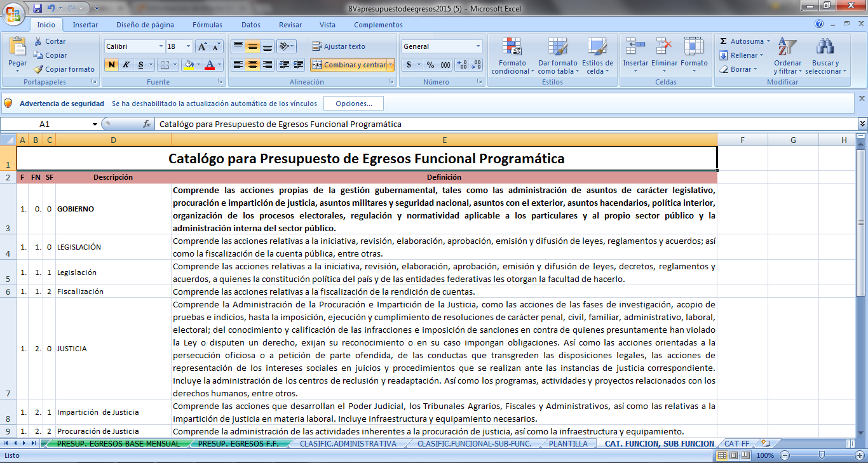Viewport: 868px width, 463px height.
Task: Center text horizontally
Action: (x=252, y=65)
